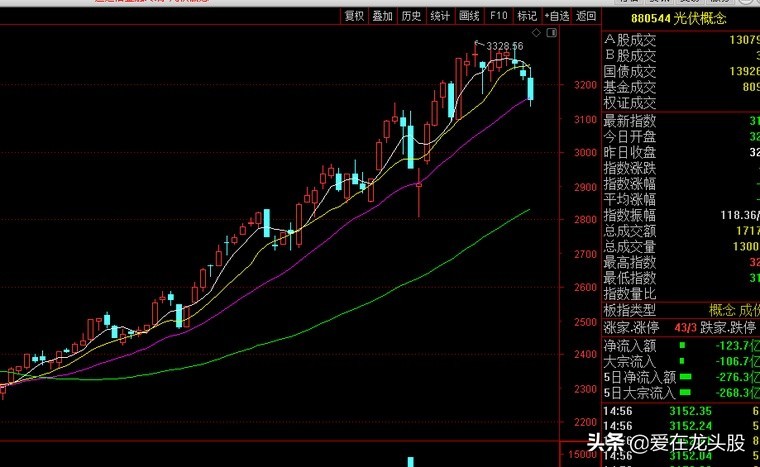Click the 今日开盘 label

(629, 136)
